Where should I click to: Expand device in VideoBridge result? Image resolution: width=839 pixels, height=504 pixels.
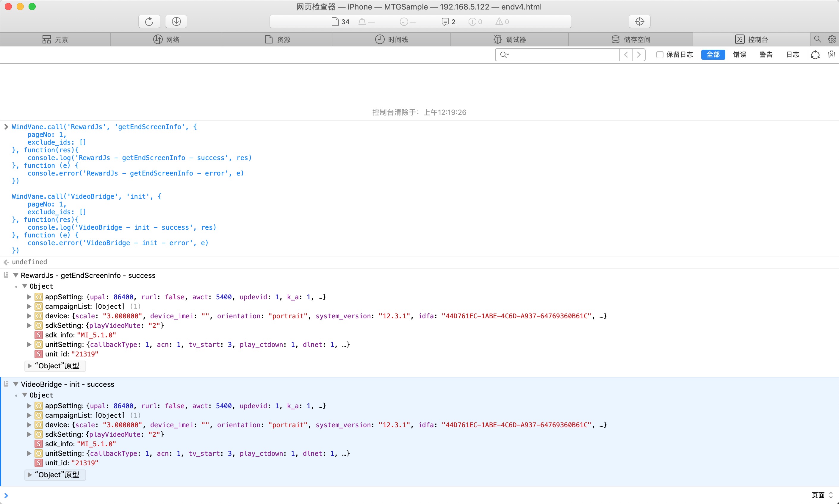pos(29,425)
